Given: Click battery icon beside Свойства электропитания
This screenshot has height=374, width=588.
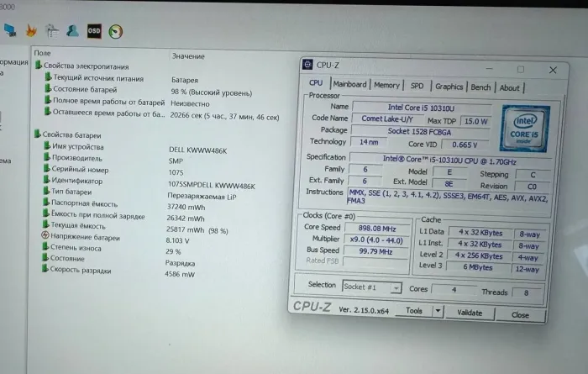Looking at the screenshot, I should (39, 66).
